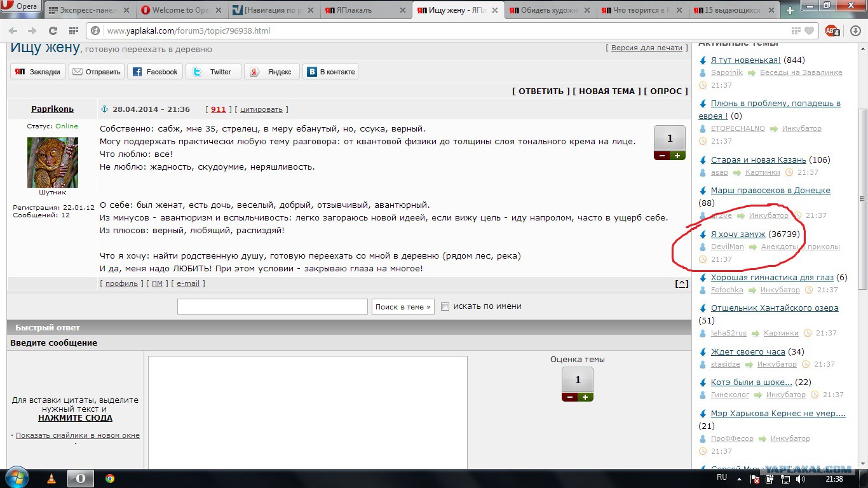This screenshot has height=488, width=868.
Task: Jump to top using the [^] link
Action: 681,283
